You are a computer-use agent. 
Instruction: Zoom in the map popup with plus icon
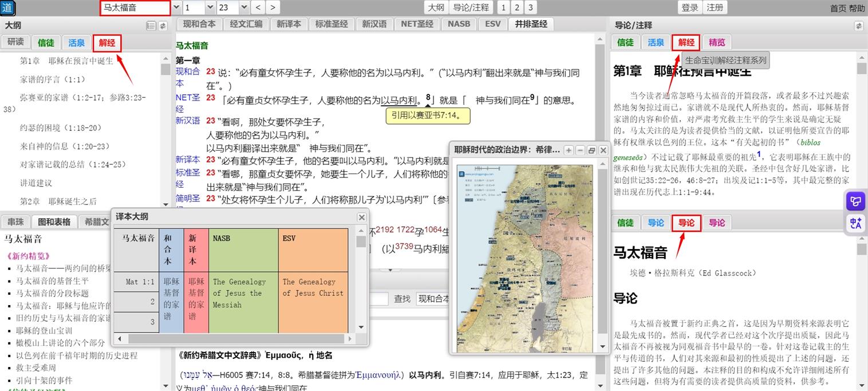coord(569,150)
